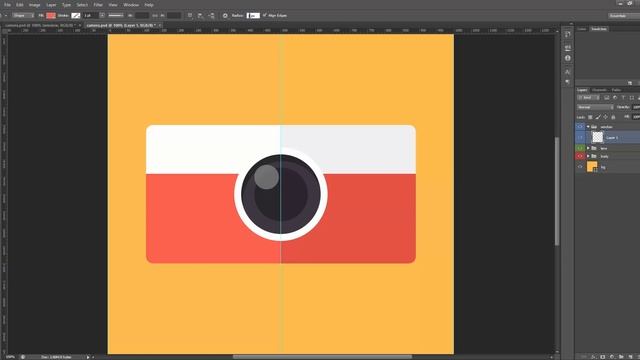Switch to the Channels tab

pyautogui.click(x=599, y=90)
